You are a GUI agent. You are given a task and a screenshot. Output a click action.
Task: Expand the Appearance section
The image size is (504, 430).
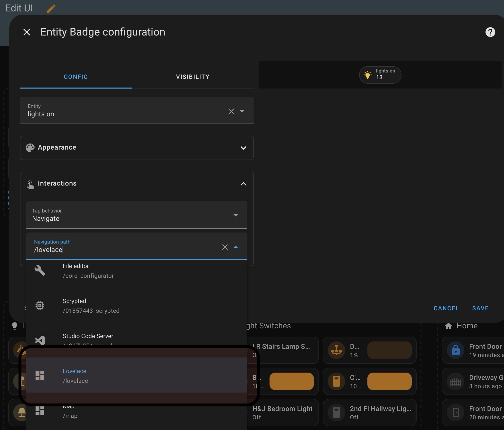[137, 148]
